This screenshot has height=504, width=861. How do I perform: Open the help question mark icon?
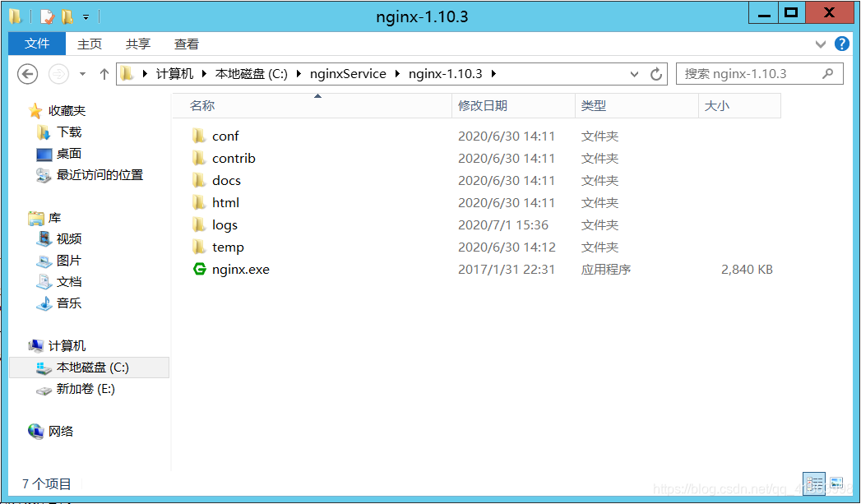click(x=842, y=44)
